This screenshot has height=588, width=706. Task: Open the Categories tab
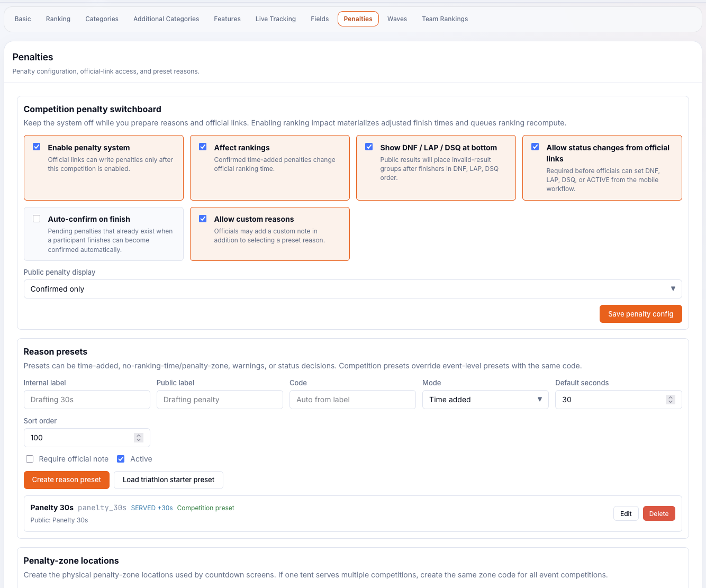[x=102, y=19]
